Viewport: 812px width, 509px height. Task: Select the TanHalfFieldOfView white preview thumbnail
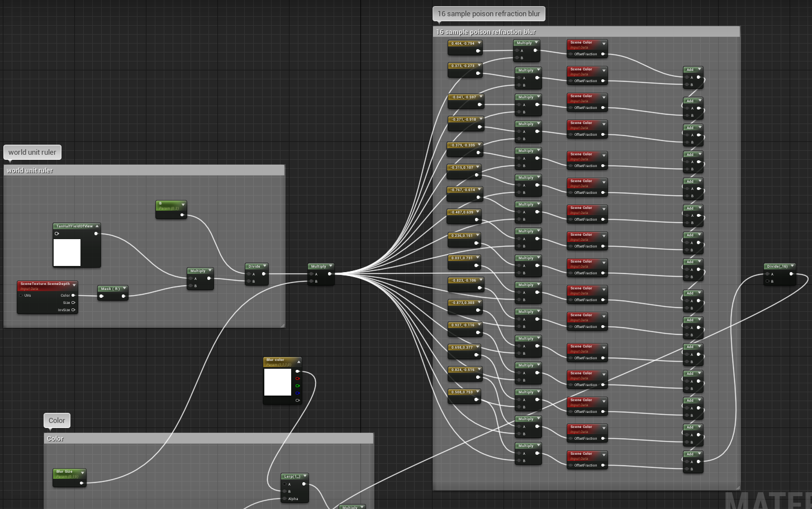coord(67,253)
